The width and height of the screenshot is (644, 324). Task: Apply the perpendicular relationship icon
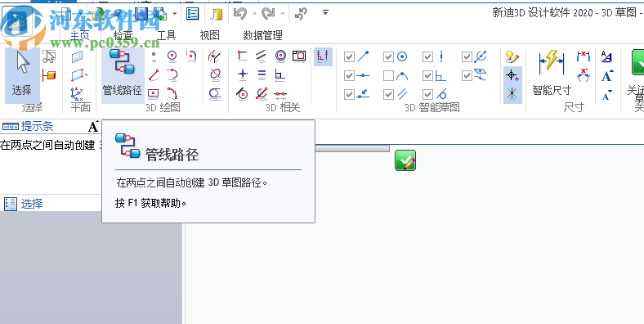point(280,74)
